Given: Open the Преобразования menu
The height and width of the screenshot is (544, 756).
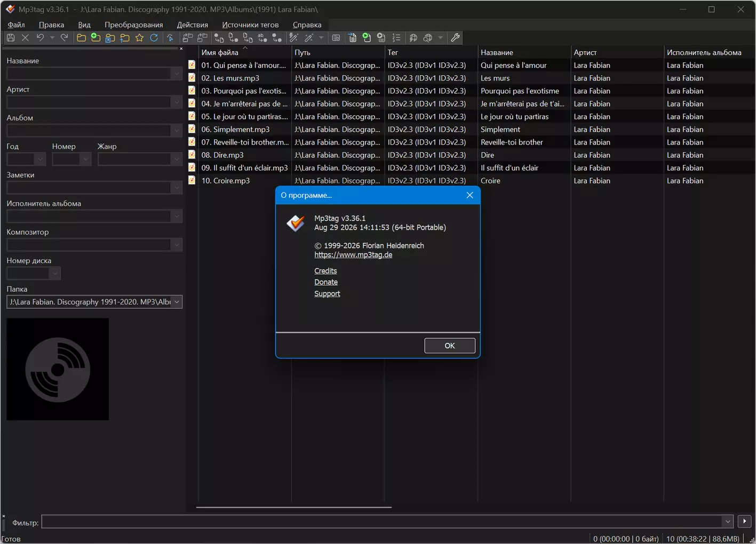Looking at the screenshot, I should point(134,25).
